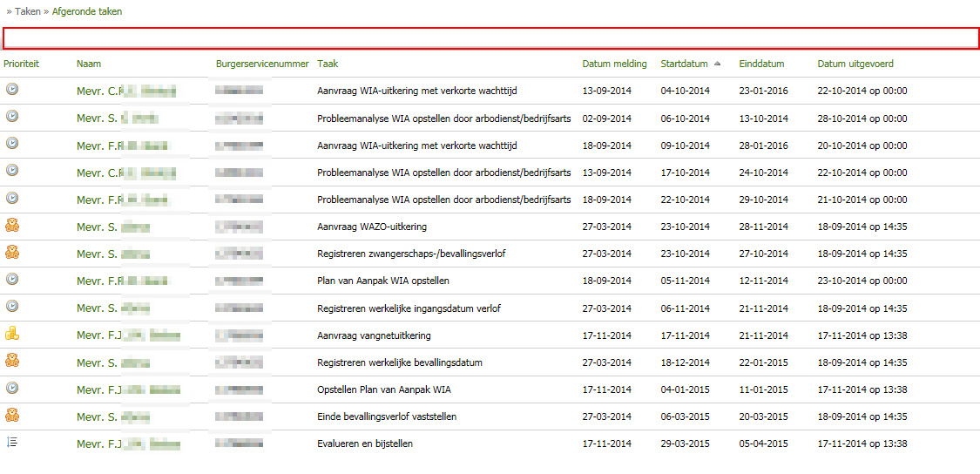Click the clock icon for Aanvraag WAZO-uitkering row's neighbor 'Plan van Aanpak WIA opstellen'
980x474 pixels.
(12, 280)
